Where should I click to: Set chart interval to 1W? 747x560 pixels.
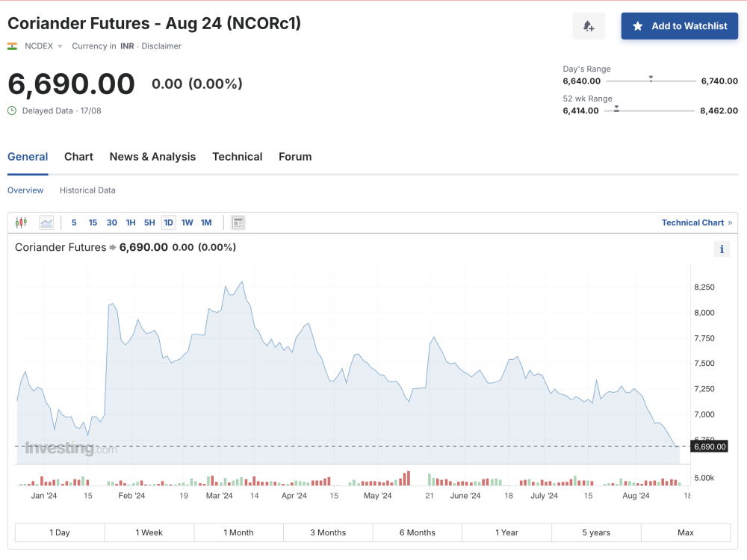click(187, 223)
